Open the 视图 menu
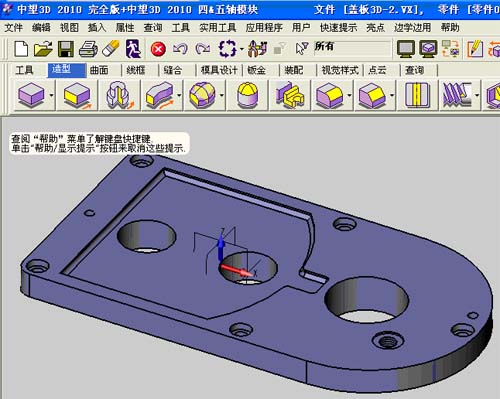Screen dimensions: 500x399 69,27
